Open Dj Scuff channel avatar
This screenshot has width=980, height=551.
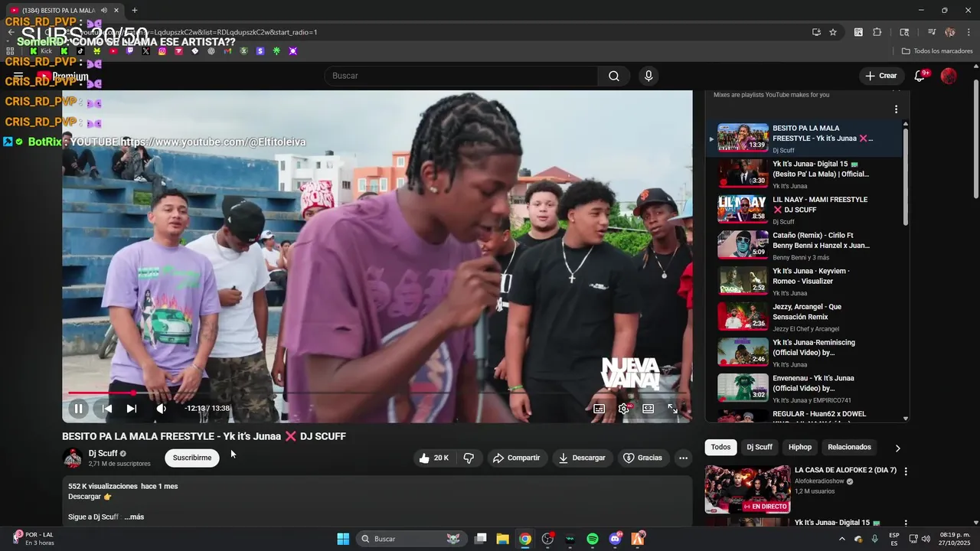pyautogui.click(x=73, y=458)
